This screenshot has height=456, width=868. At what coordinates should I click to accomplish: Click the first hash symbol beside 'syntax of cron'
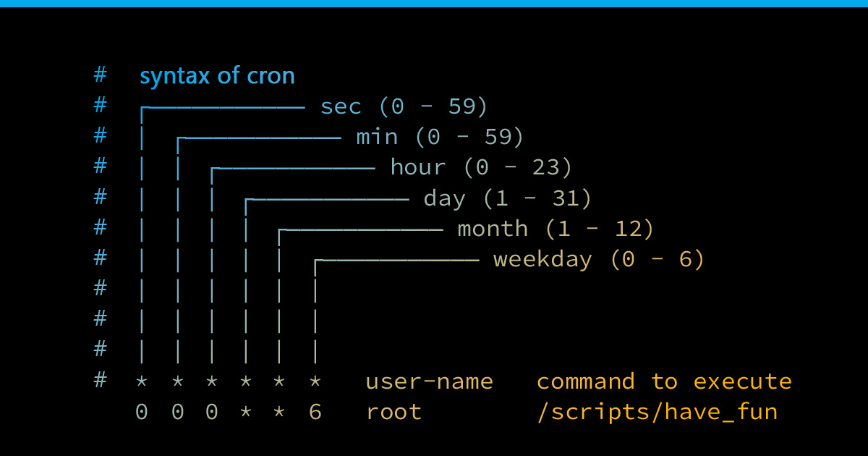(x=99, y=75)
